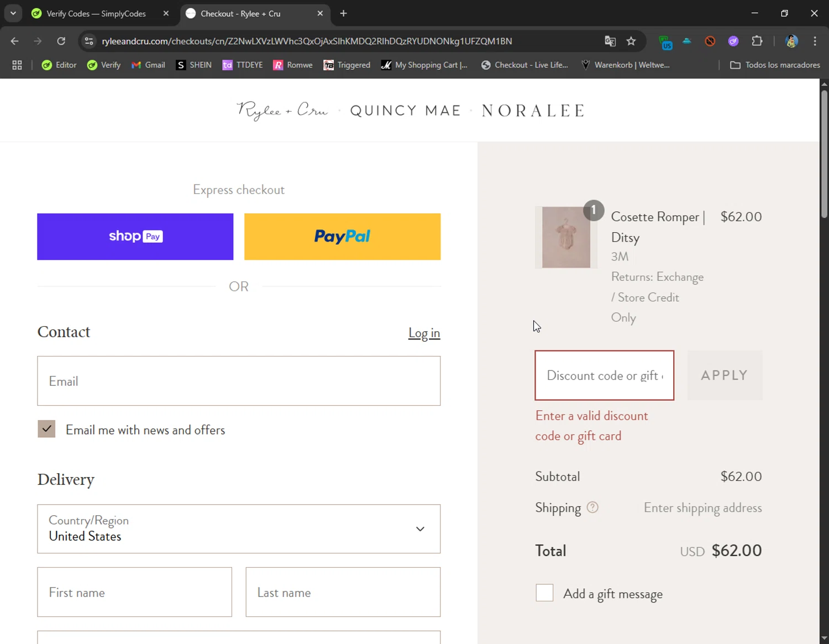The width and height of the screenshot is (829, 644).
Task: Focus the Discount code or gift card field
Action: pos(604,375)
